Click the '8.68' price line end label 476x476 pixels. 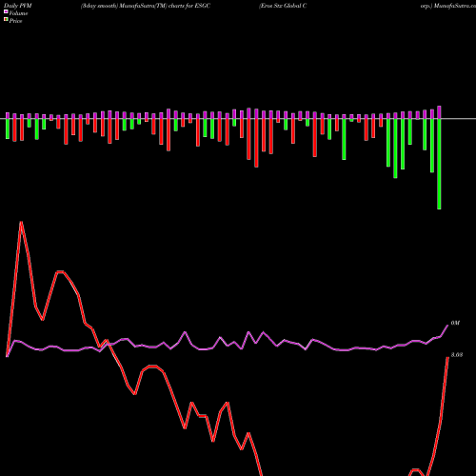click(x=457, y=355)
